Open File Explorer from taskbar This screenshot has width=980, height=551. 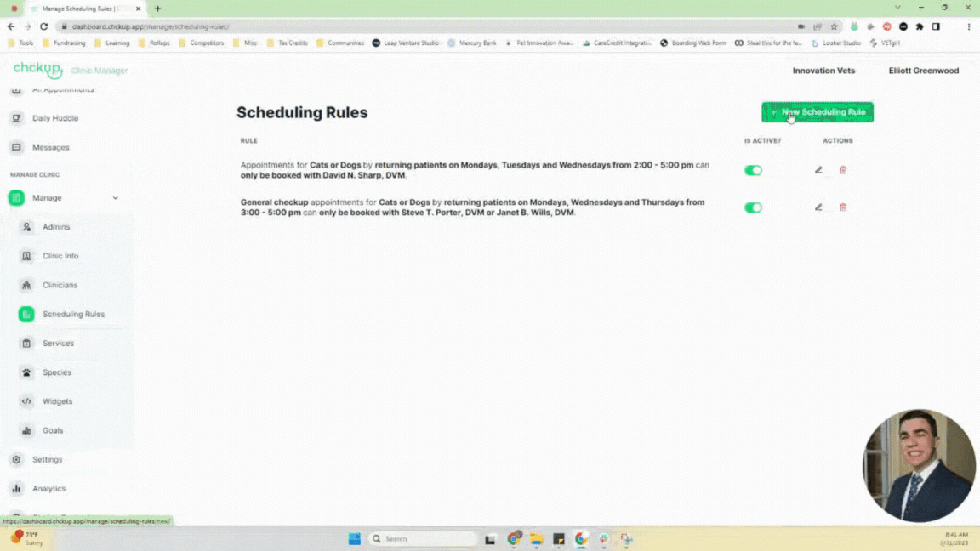[536, 538]
